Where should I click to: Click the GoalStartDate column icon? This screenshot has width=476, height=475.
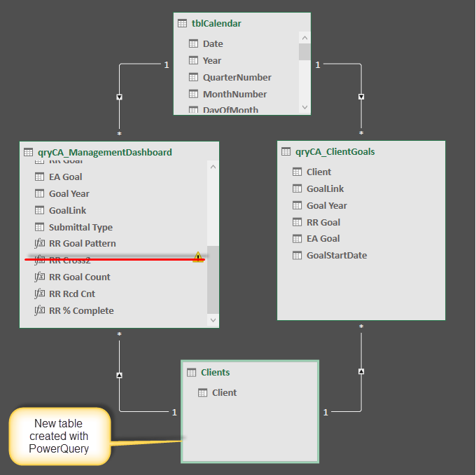297,256
